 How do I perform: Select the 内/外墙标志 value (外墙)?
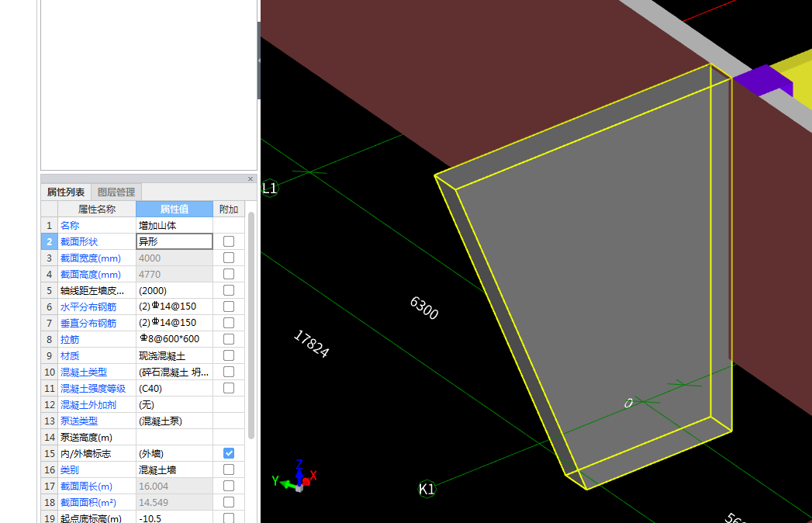[174, 453]
